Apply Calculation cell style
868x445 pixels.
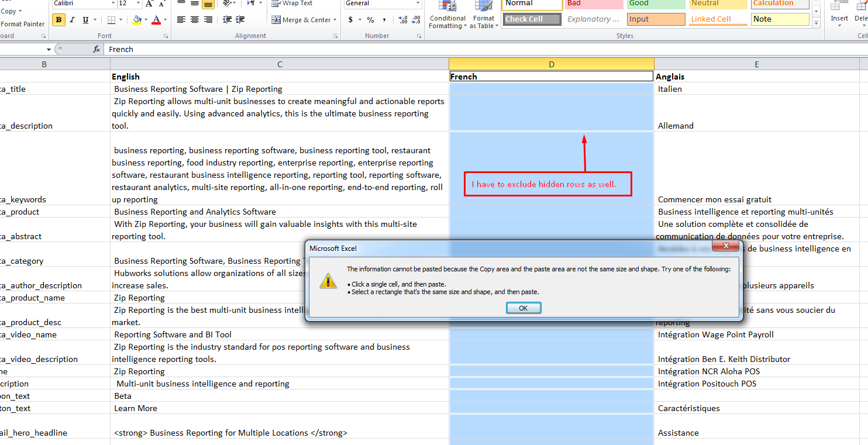click(780, 4)
